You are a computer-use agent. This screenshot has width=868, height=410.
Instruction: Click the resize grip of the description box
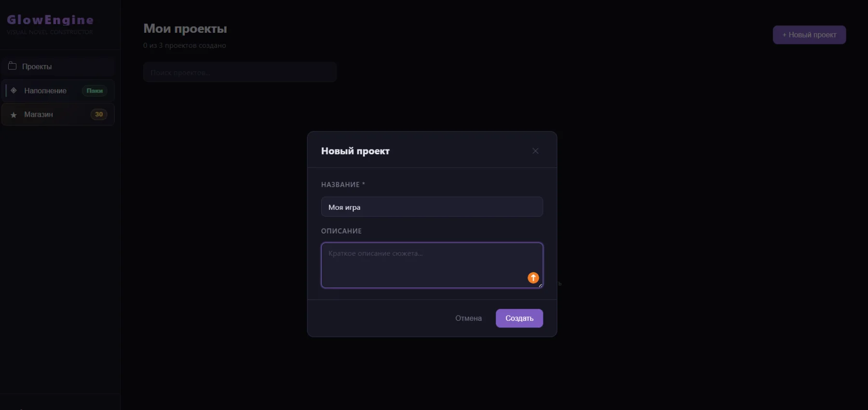coord(540,285)
